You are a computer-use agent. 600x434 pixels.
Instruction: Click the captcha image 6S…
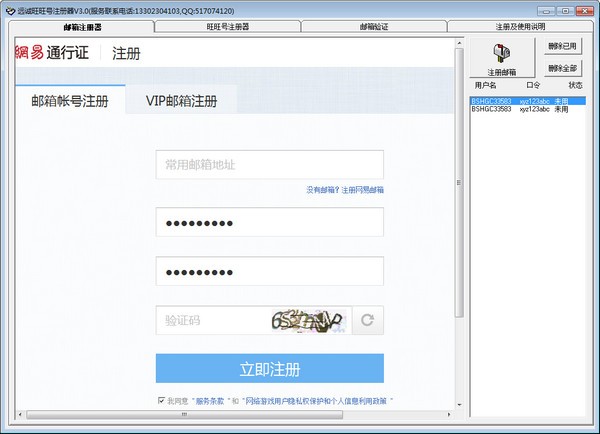point(308,321)
